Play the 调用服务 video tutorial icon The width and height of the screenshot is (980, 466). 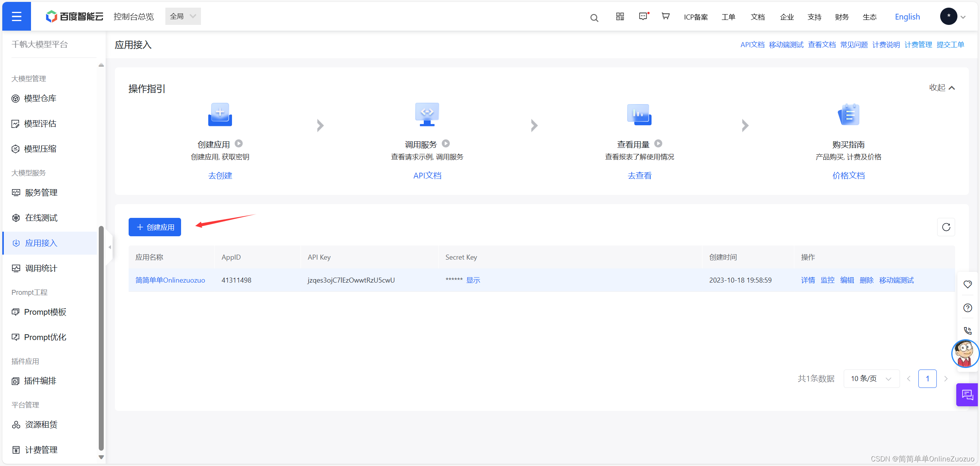tap(446, 144)
